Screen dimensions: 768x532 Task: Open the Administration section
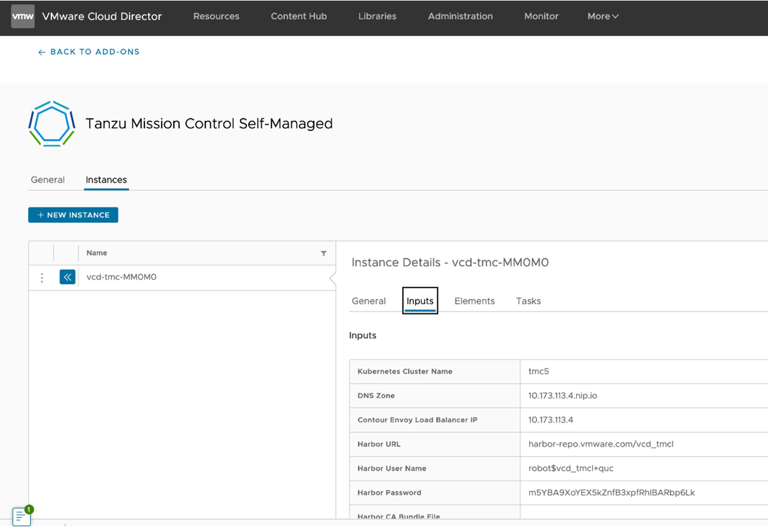pyautogui.click(x=460, y=16)
